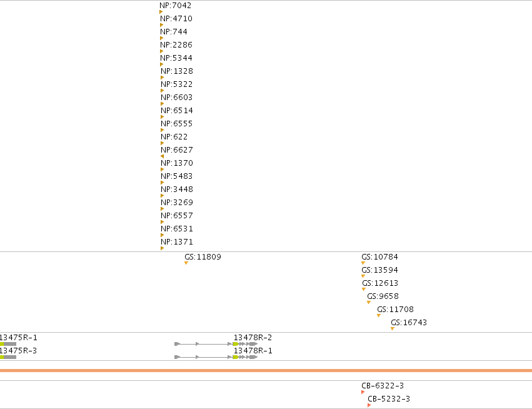The image size is (532, 409).
Task: Select NP:2286 insertion label
Action: pos(176,45)
